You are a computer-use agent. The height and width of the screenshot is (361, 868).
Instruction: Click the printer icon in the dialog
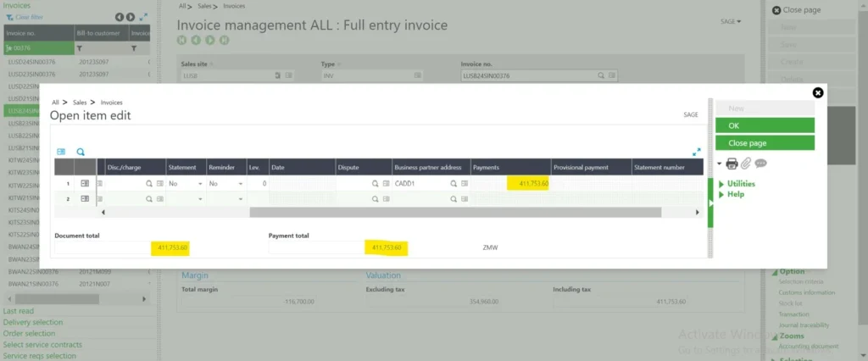(x=732, y=164)
